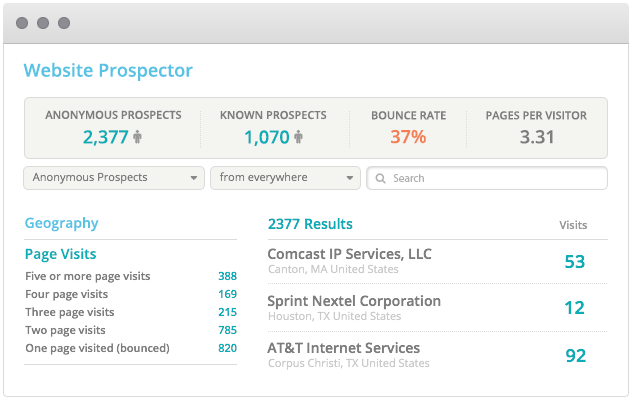Expand the 'from everywhere' dropdown
Image resolution: width=632 pixels, height=400 pixels.
pyautogui.click(x=284, y=178)
